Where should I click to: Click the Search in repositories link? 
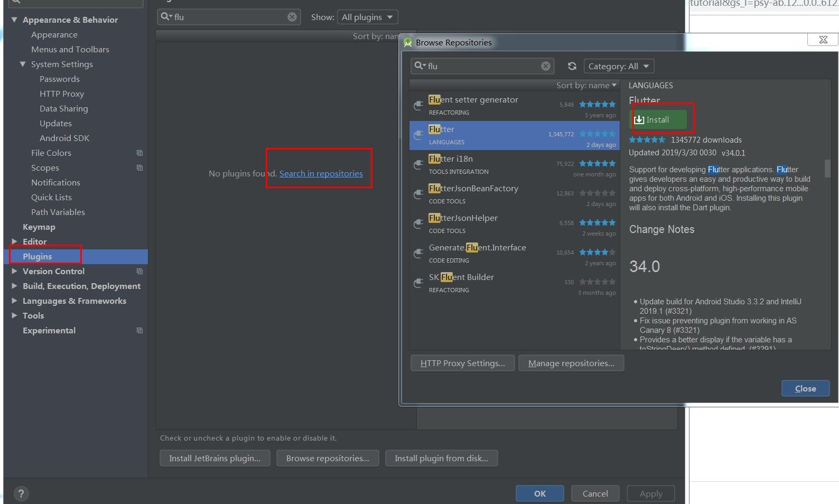[321, 173]
